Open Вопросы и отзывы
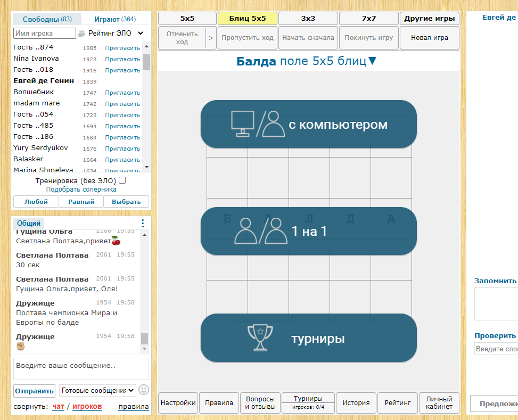The image size is (518, 420). 260,403
